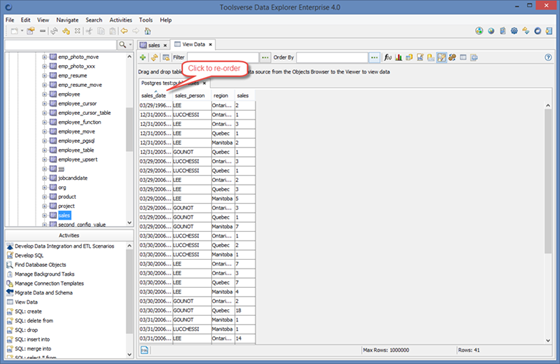Click the Develop SQL activity
The height and width of the screenshot is (364, 560).
[x=29, y=255]
